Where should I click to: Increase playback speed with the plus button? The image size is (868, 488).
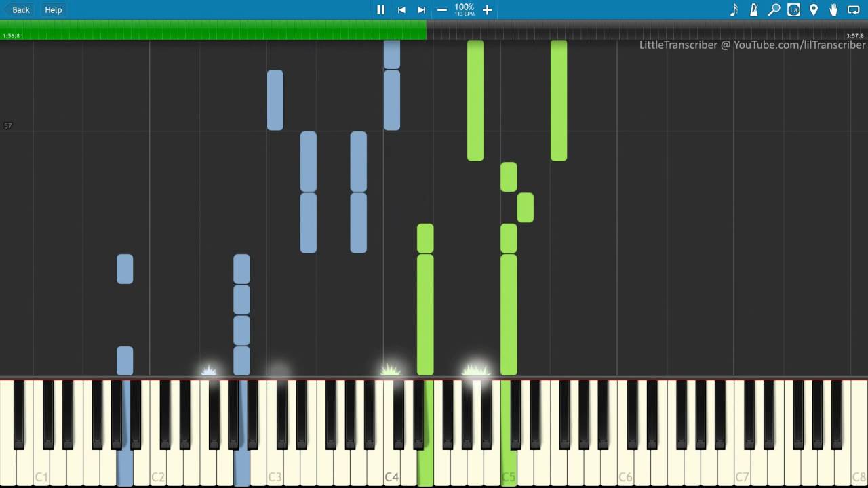coord(487,9)
